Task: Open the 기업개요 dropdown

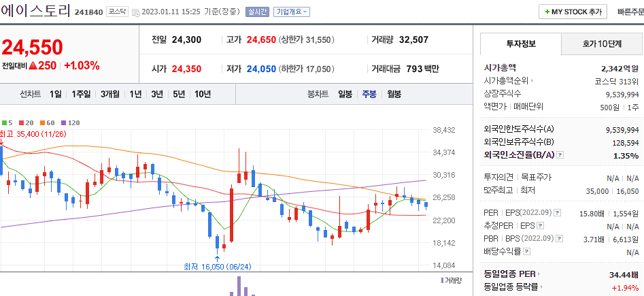Action: pyautogui.click(x=292, y=12)
